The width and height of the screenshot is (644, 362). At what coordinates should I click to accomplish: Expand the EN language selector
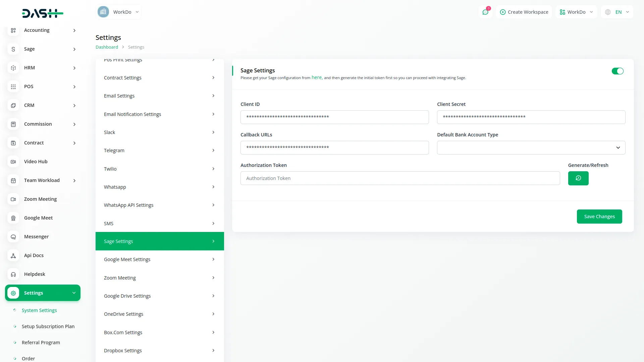coord(617,12)
